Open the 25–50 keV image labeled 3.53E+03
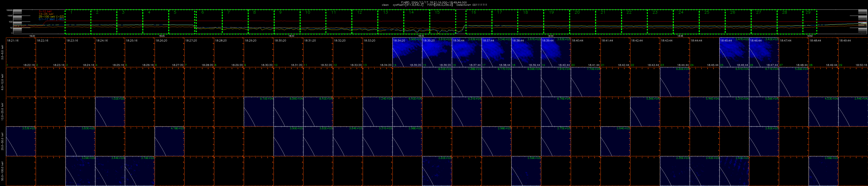This screenshot has height=186, width=868. pyautogui.click(x=21, y=141)
